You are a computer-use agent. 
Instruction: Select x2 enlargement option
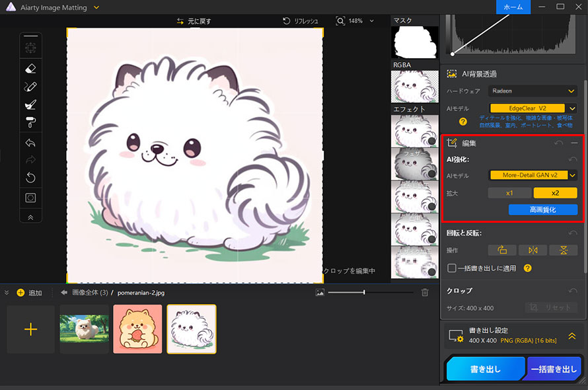coord(556,193)
